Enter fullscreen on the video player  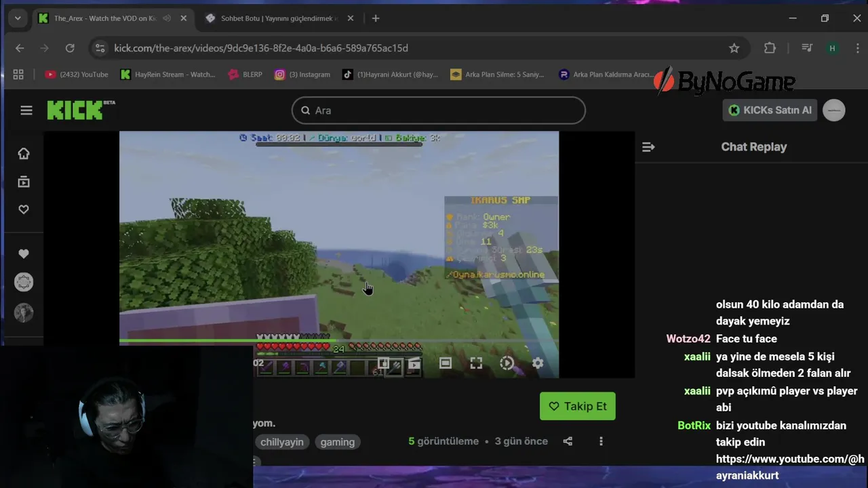coord(476,363)
